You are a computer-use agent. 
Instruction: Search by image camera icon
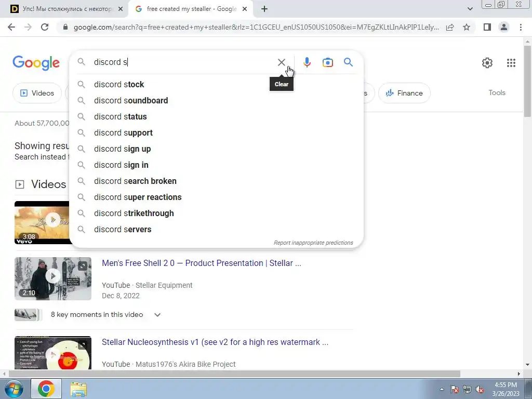coord(327,62)
